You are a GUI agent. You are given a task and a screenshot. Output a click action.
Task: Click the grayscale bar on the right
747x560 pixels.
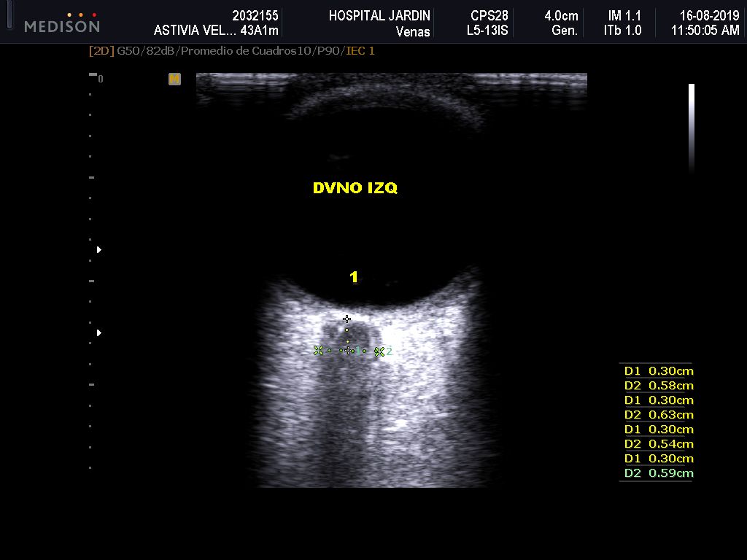click(691, 128)
